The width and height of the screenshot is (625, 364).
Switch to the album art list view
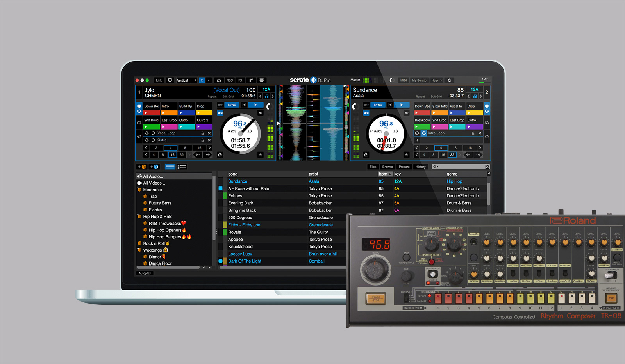(x=182, y=167)
